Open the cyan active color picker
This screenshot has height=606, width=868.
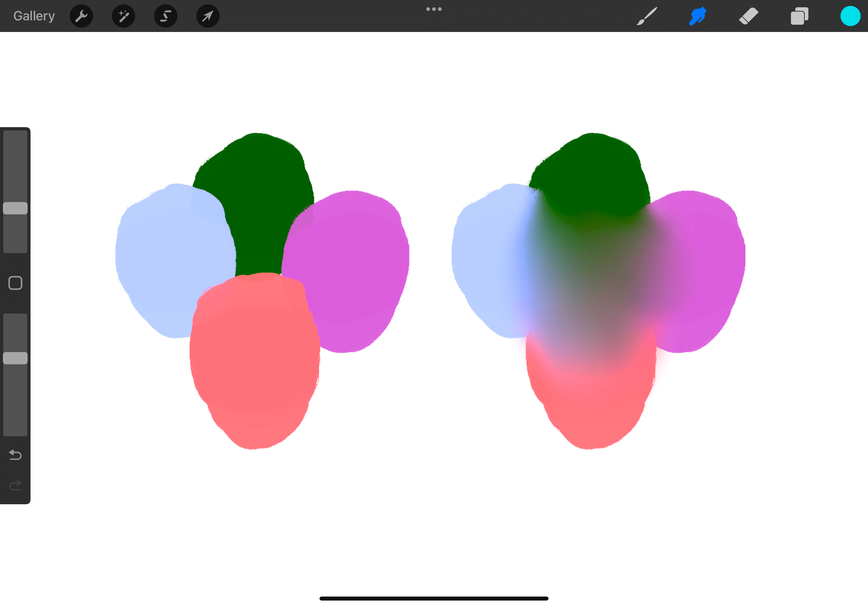[x=850, y=16]
